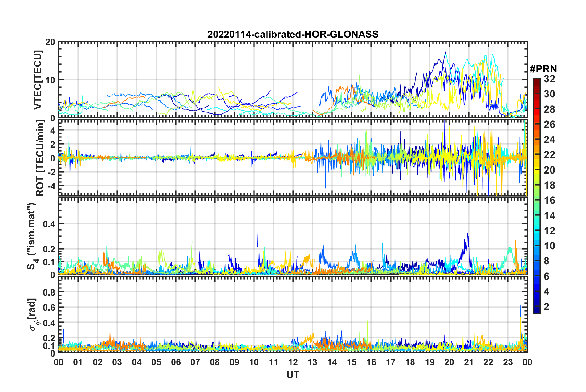Screen dimensions: 586x392
Task: Click inside the VTEC plot panel
Action: (293, 80)
